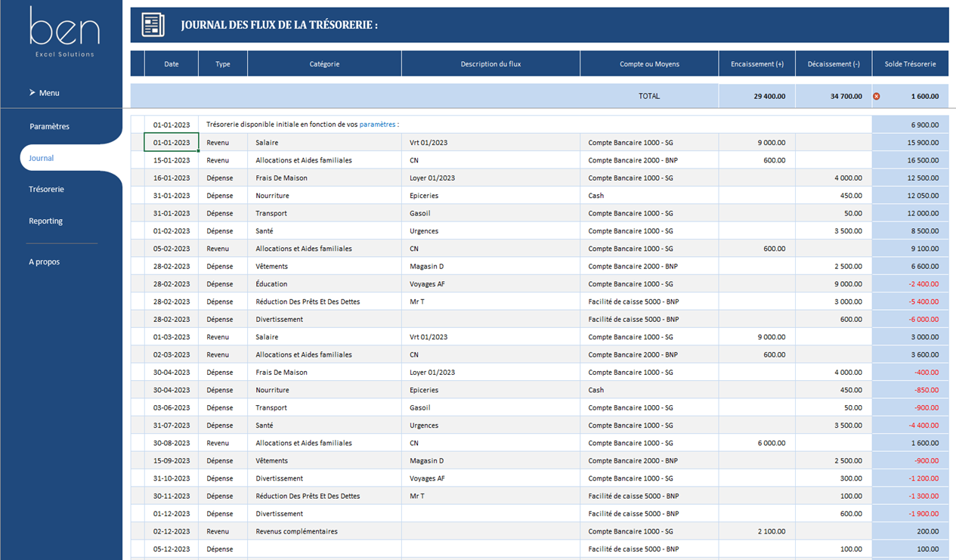This screenshot has height=560, width=956.
Task: Click the Date column header
Action: tap(172, 63)
